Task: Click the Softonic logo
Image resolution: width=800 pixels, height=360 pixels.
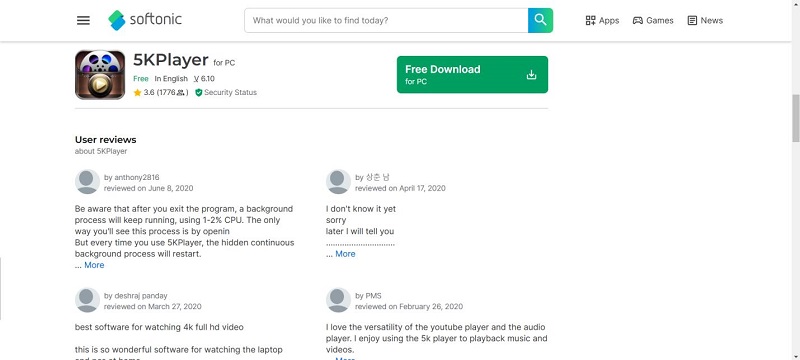Action: pos(145,20)
